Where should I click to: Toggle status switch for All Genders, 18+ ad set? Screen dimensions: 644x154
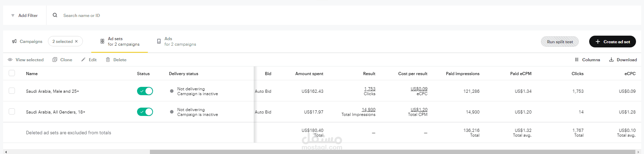pyautogui.click(x=145, y=112)
